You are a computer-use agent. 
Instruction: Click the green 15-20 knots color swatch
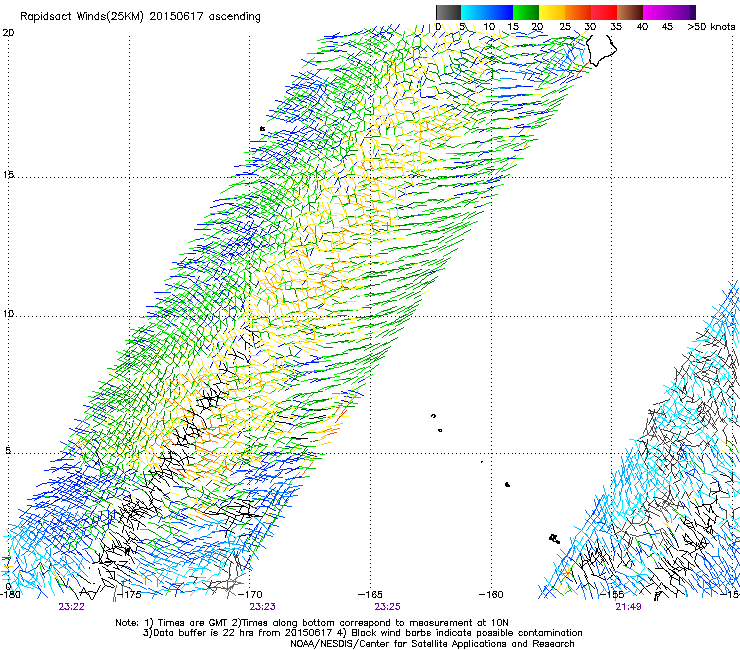(526, 12)
